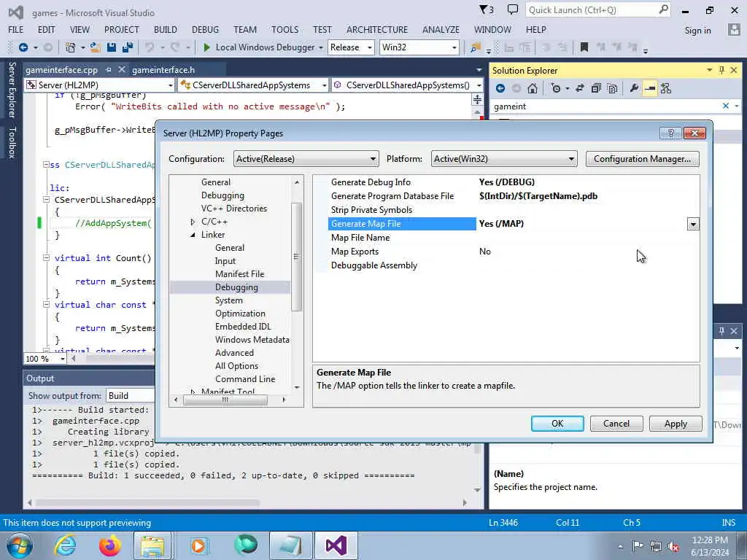This screenshot has height=560, width=747.
Task: Select VC++ Directories in the tree
Action: tap(234, 208)
